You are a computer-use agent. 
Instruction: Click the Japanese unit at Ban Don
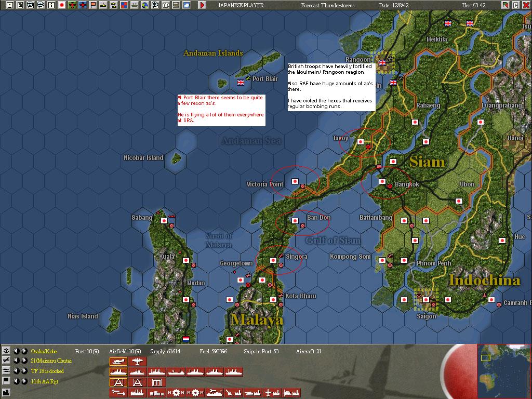click(295, 221)
